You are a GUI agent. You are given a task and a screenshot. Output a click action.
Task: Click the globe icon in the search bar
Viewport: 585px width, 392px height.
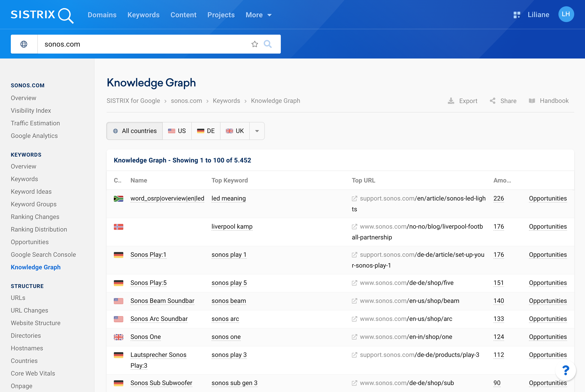coord(24,44)
